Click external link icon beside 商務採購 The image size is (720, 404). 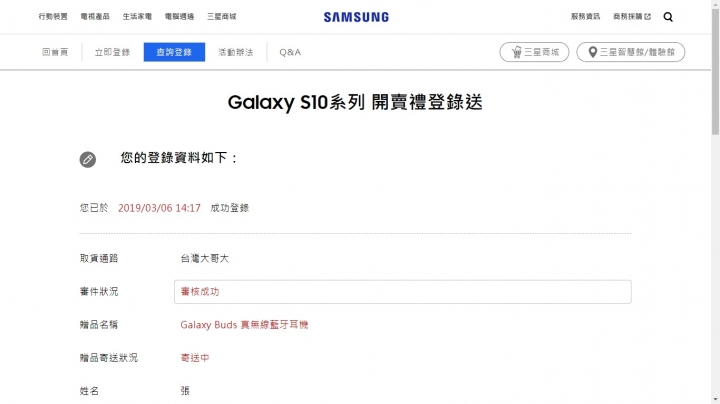pos(647,17)
